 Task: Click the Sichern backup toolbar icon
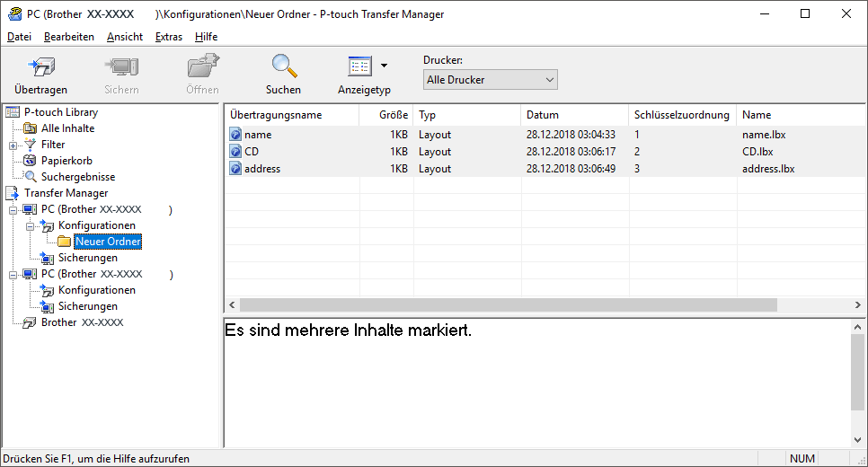pos(122,67)
